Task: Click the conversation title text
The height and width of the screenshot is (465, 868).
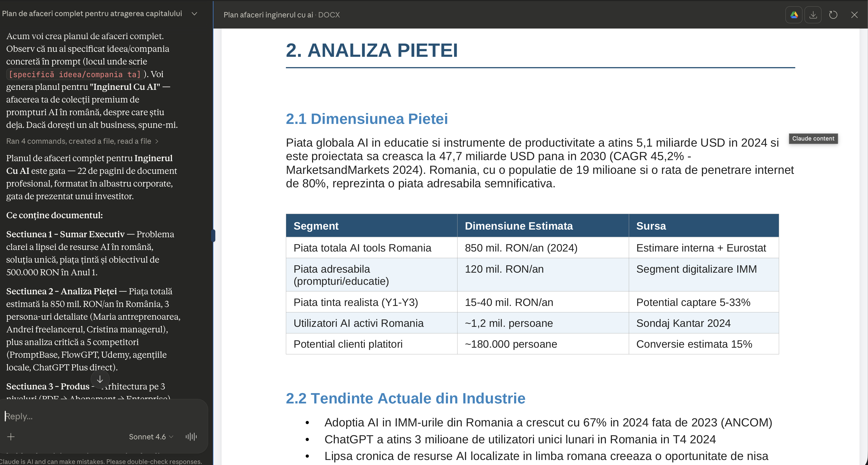Action: (x=92, y=13)
